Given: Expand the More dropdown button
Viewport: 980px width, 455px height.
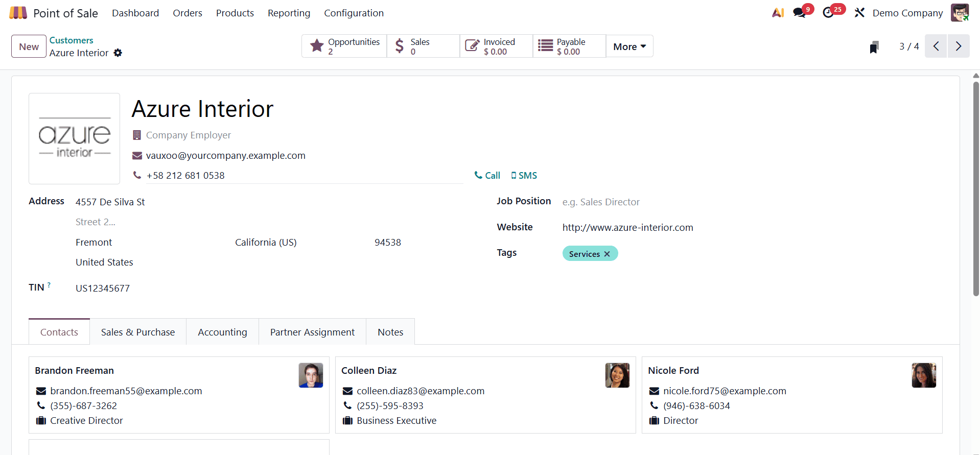Looking at the screenshot, I should [629, 46].
